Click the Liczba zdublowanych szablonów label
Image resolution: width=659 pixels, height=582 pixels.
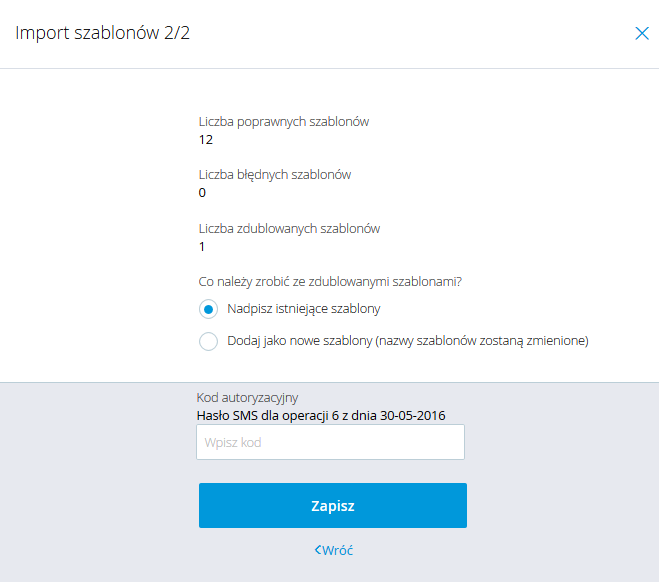click(x=289, y=229)
